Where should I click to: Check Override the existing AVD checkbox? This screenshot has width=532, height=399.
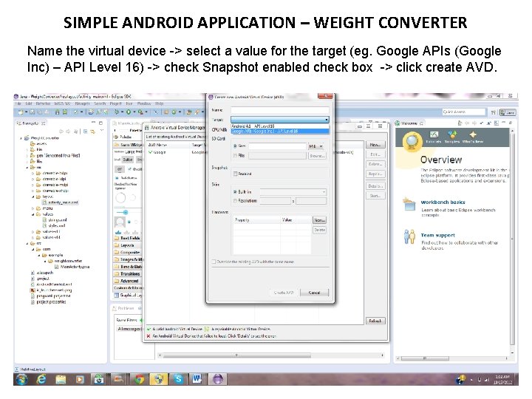pyautogui.click(x=214, y=262)
